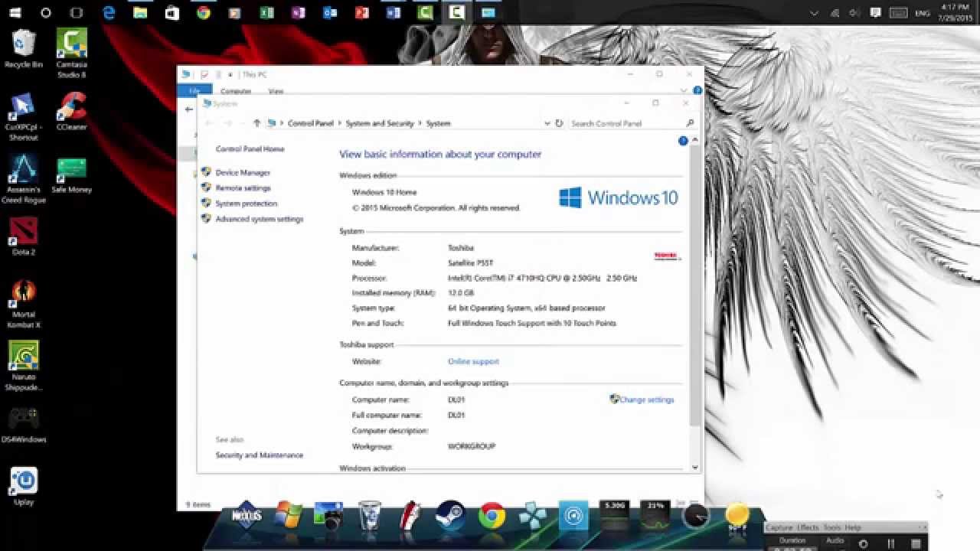
Task: Open Device Manager from the sidebar
Action: pyautogui.click(x=243, y=173)
